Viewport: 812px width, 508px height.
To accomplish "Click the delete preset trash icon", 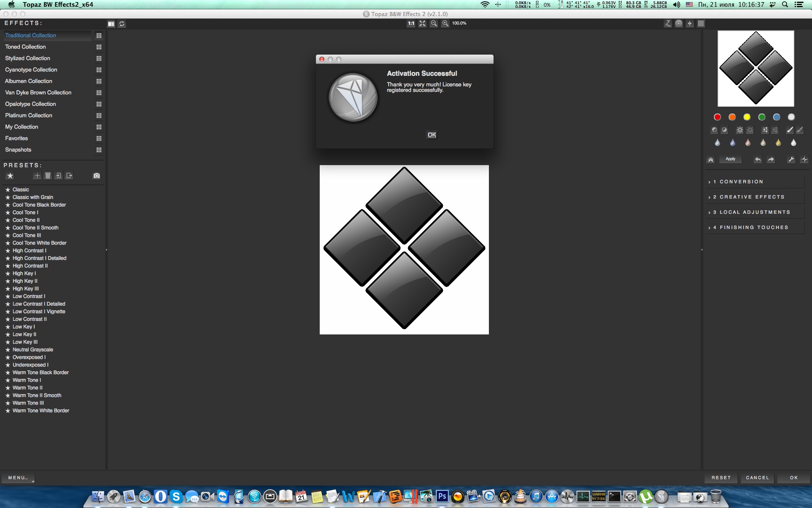I will pyautogui.click(x=48, y=176).
